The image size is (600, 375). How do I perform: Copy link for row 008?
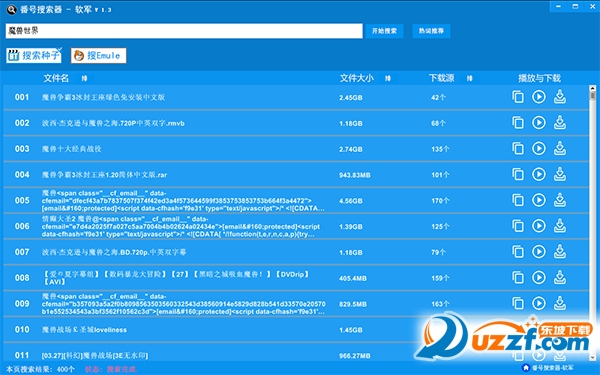pyautogui.click(x=518, y=278)
